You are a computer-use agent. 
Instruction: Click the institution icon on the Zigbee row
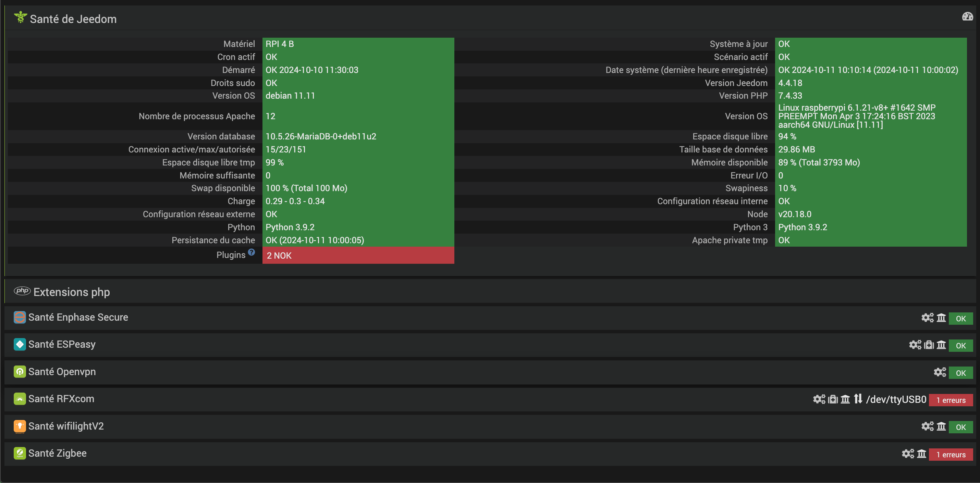921,454
